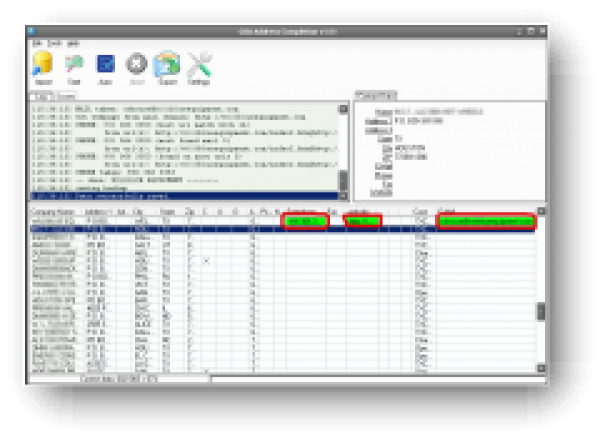Click the data grid's scroll down arrow
This screenshot has width=600, height=437.
[541, 368]
